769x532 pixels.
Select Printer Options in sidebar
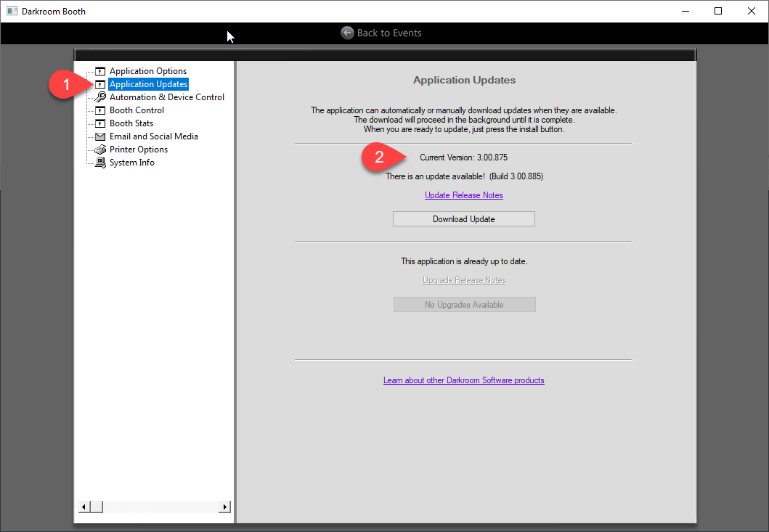point(139,150)
